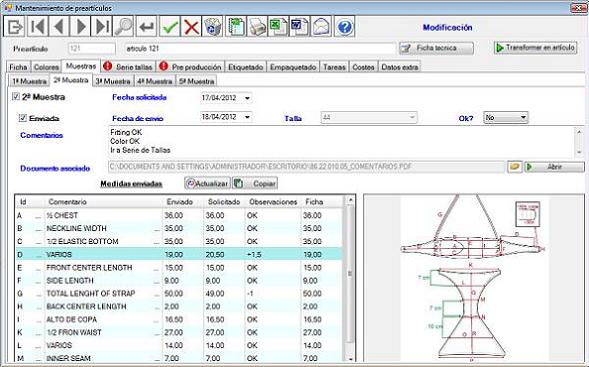Open Fecha de envío date dropdown

[247, 117]
